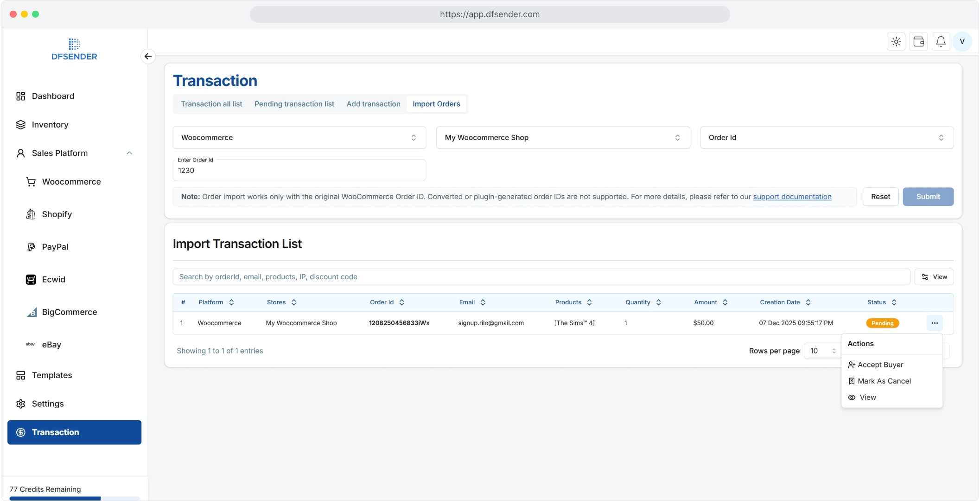Screen dimensions: 980x501
Task: Click the Enter Order Id field
Action: [299, 171]
